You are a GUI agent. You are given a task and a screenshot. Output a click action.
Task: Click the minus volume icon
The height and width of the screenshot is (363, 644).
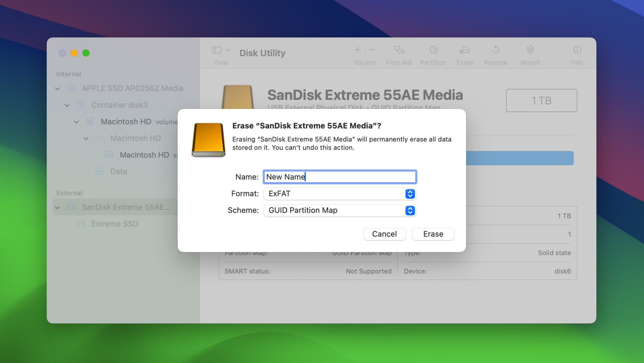373,50
